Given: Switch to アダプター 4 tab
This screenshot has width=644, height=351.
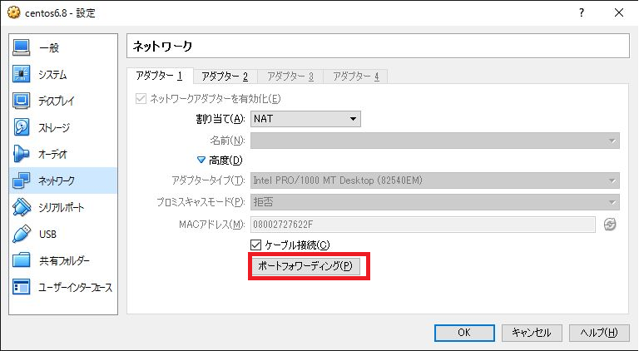Looking at the screenshot, I should [x=355, y=77].
